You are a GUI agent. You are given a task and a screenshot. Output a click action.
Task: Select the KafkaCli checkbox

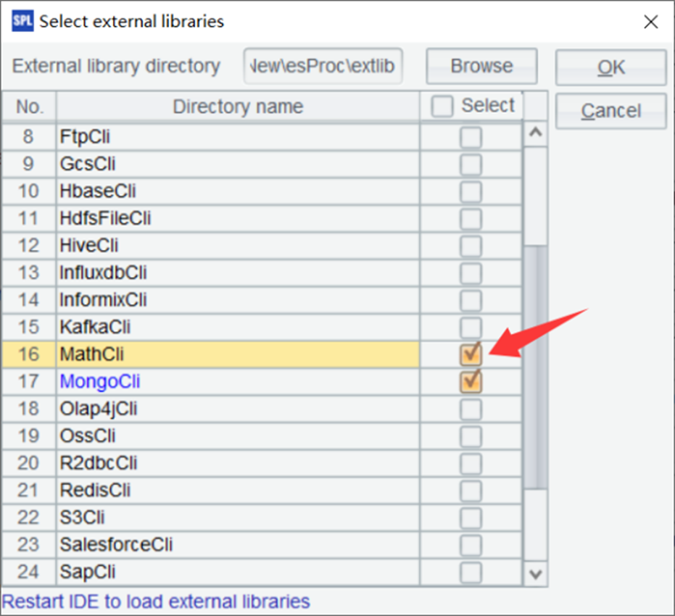(x=471, y=328)
